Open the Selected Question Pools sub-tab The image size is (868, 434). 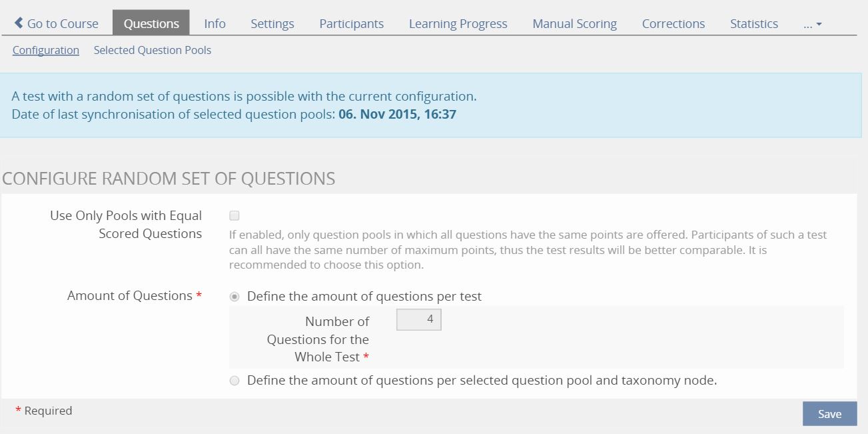[x=153, y=50]
